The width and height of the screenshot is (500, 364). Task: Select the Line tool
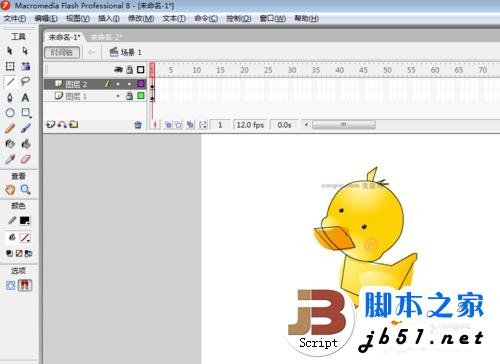point(10,81)
